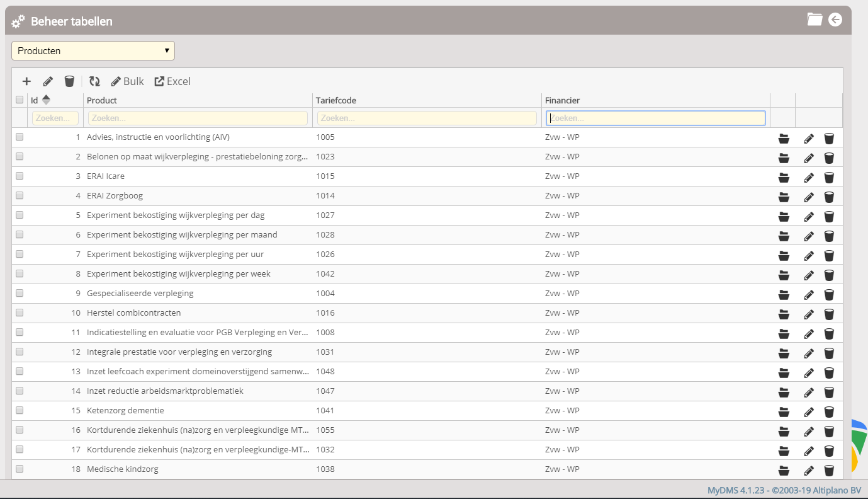Delete the Medische kindzorg row
868x499 pixels.
pos(829,471)
